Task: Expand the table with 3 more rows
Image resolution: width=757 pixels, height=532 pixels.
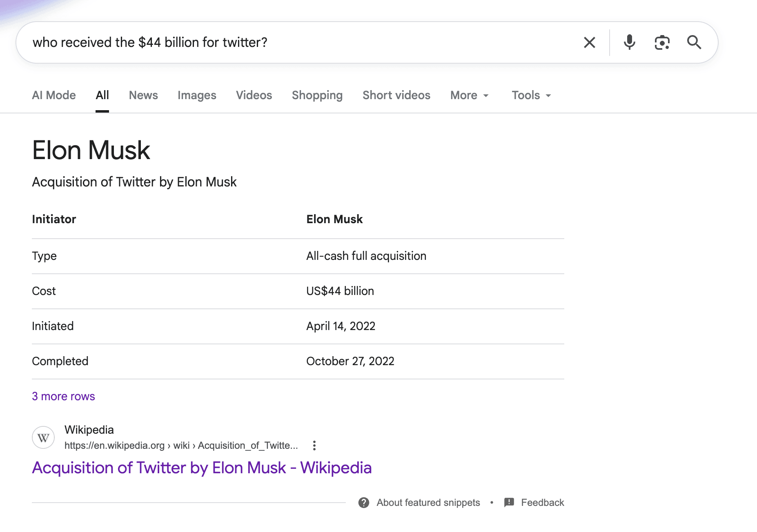Action: click(x=63, y=397)
